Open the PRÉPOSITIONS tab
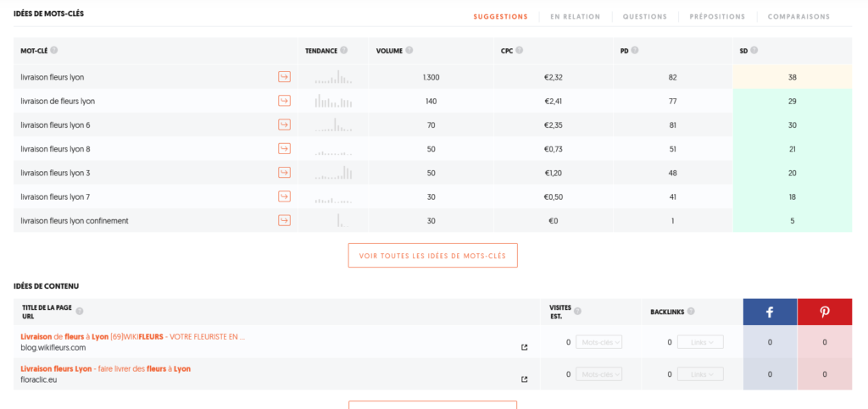 (x=717, y=17)
